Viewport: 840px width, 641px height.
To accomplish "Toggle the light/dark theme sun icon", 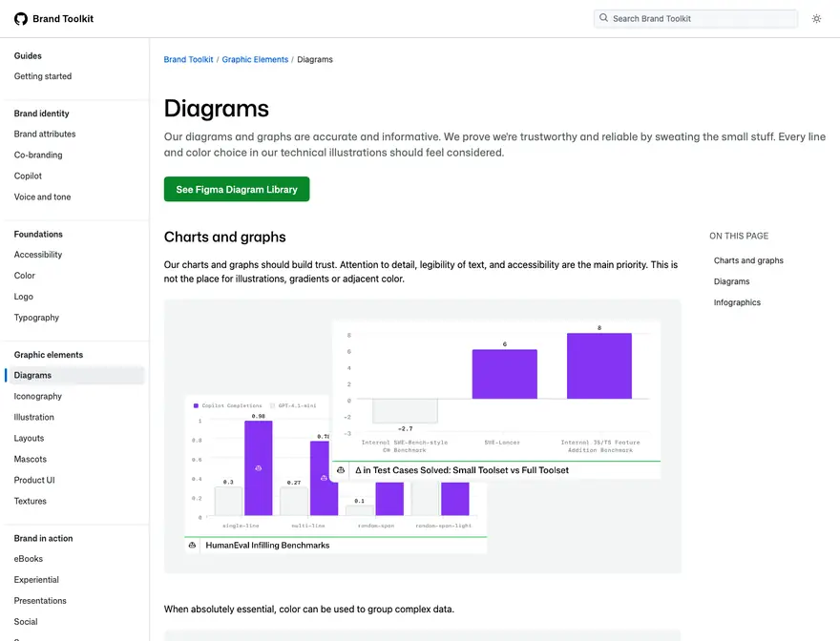I will [x=816, y=19].
